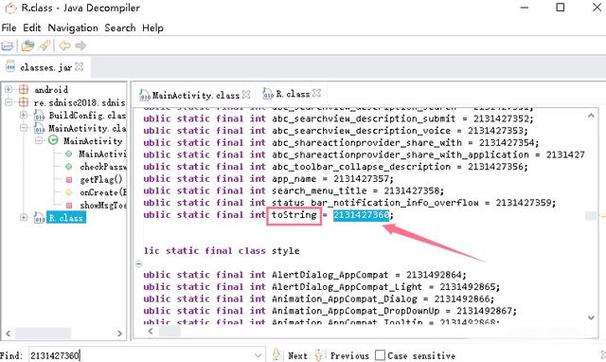Click the Next search arrow icon

tap(276, 355)
